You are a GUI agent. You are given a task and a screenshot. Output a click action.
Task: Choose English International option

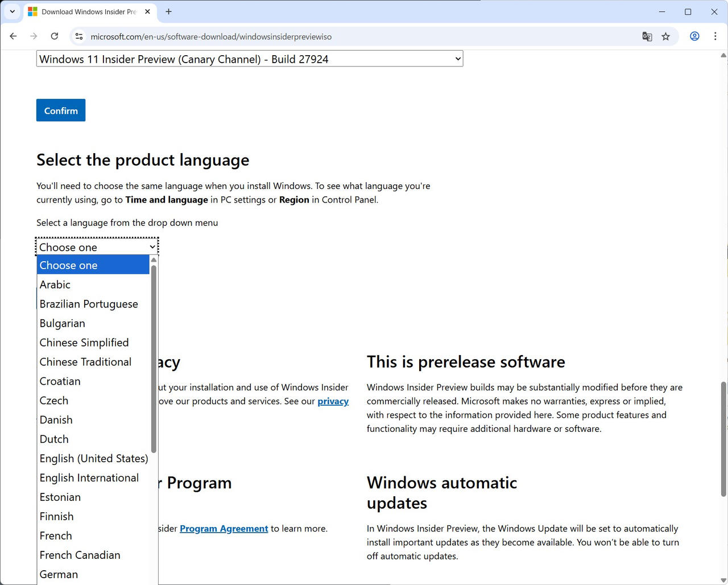[93, 478]
